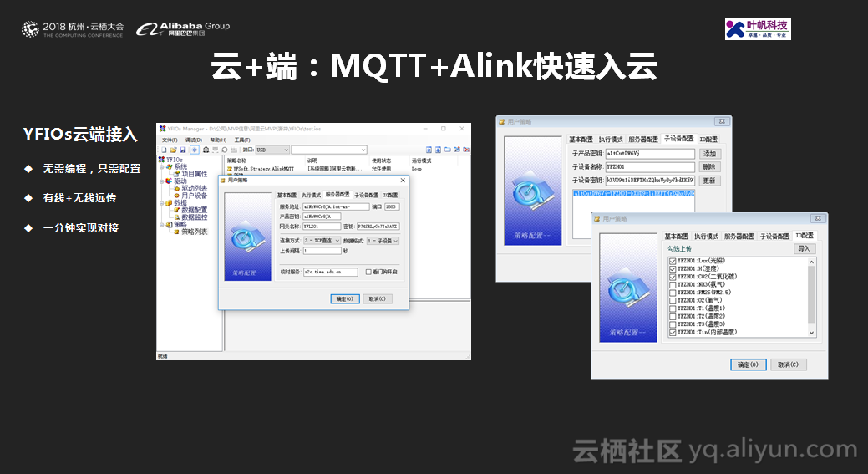Click the 驱动 tree node icon

click(170, 181)
